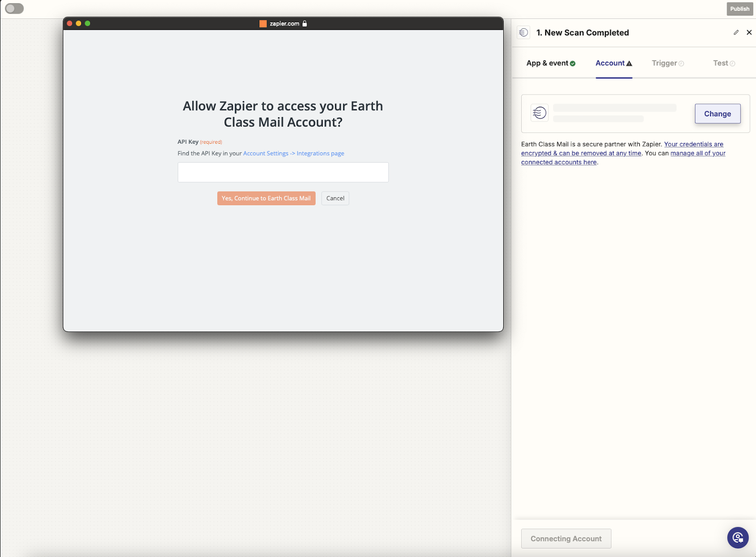Click Earth Class Mail icon in panel header
The height and width of the screenshot is (557, 756).
[524, 32]
